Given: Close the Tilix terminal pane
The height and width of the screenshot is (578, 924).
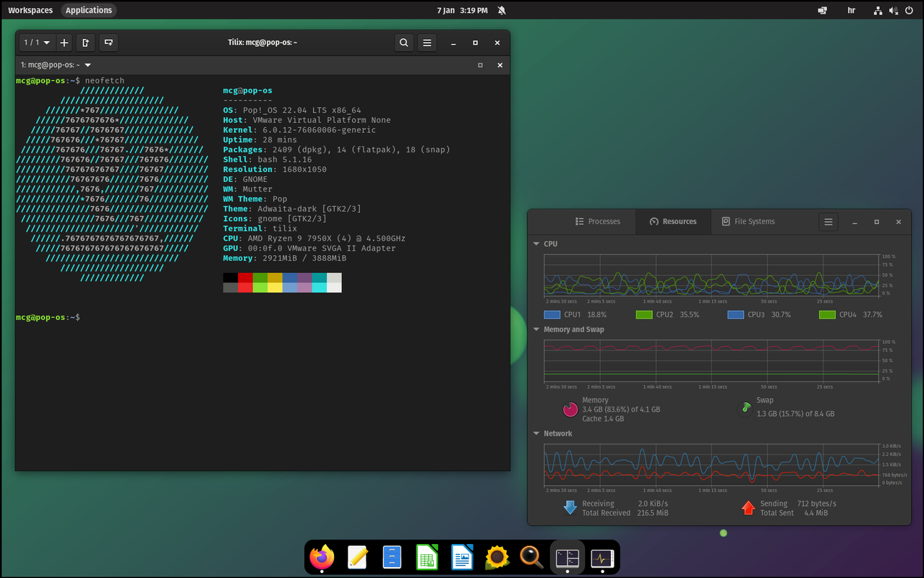Looking at the screenshot, I should (x=500, y=65).
